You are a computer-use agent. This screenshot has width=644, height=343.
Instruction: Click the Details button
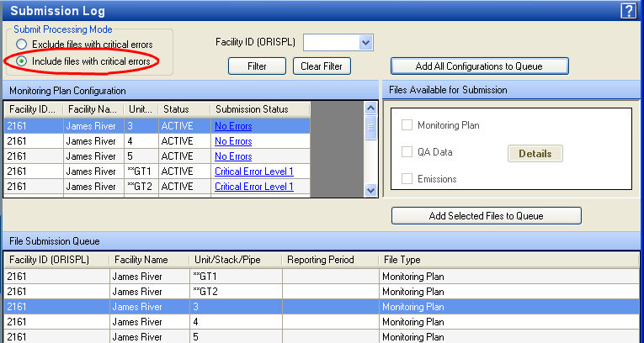tap(535, 154)
